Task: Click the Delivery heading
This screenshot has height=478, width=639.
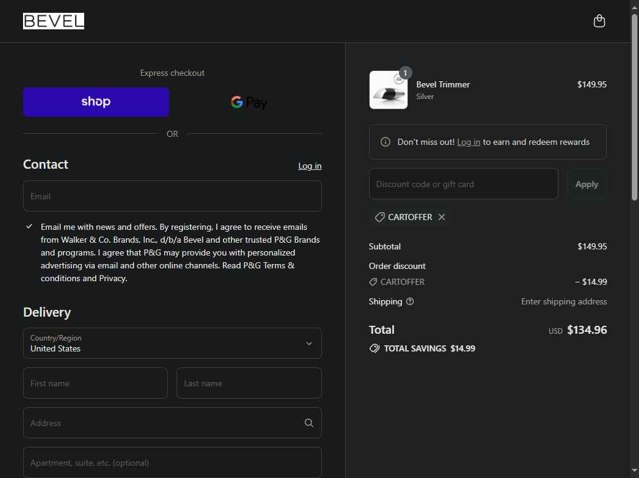Action: click(47, 313)
